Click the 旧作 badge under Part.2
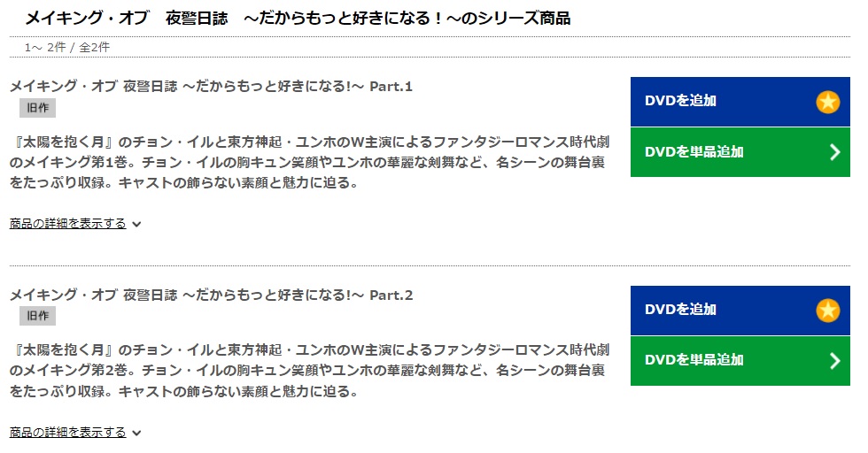Image resolution: width=868 pixels, height=453 pixels. click(x=37, y=316)
